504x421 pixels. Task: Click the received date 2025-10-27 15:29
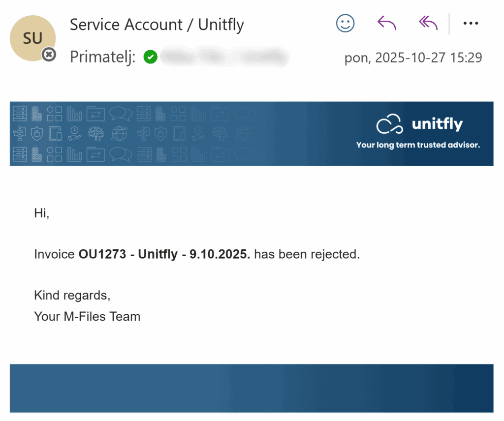click(x=413, y=58)
